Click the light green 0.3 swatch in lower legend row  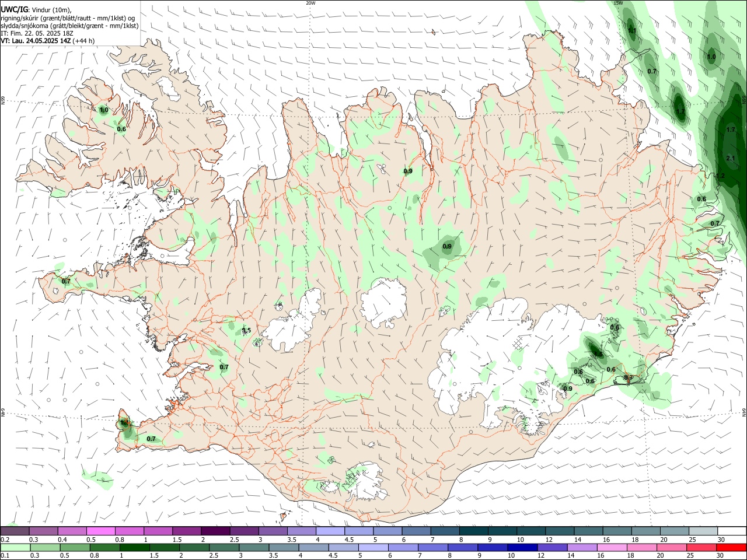(44, 548)
